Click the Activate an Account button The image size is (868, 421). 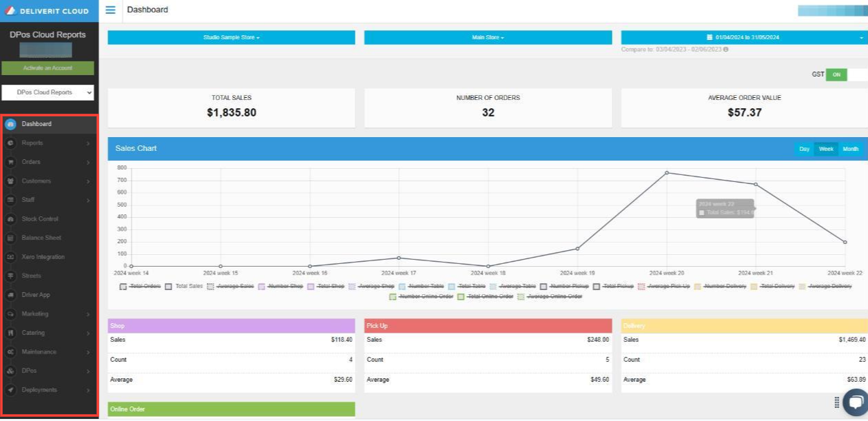pos(48,68)
